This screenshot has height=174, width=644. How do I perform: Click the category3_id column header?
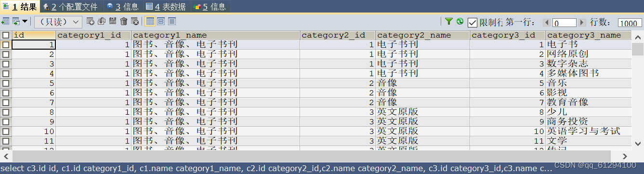pos(508,35)
